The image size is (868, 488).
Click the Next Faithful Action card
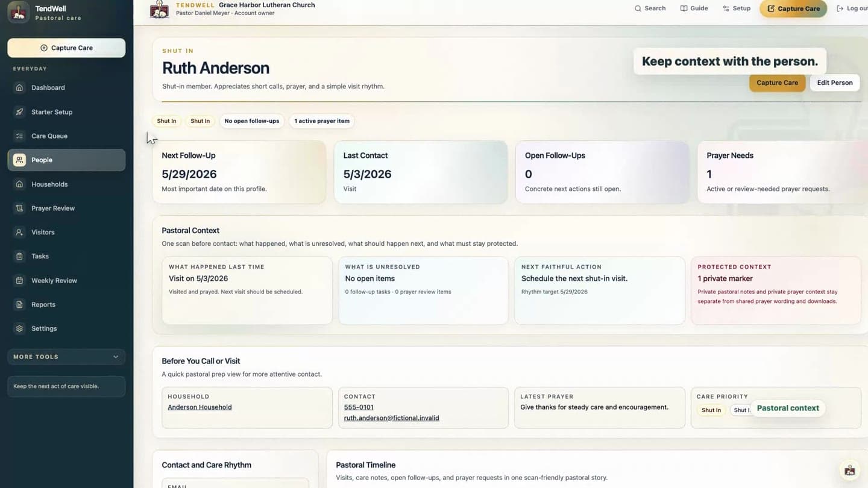click(x=600, y=290)
